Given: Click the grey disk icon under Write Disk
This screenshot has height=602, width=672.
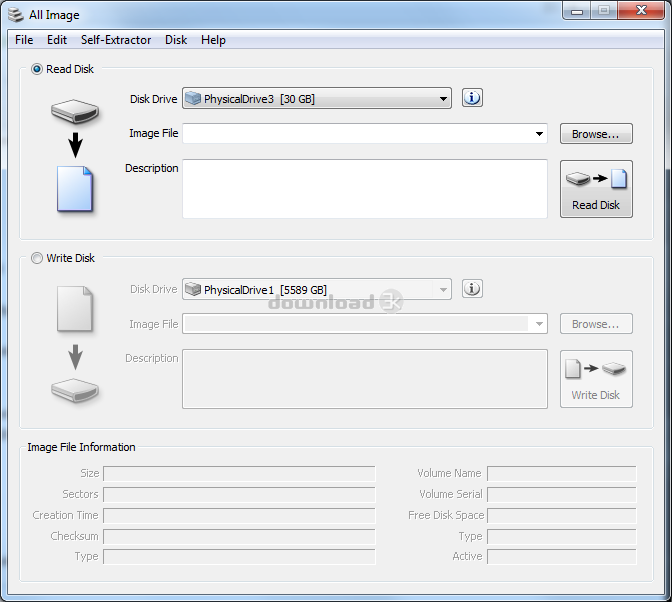Looking at the screenshot, I should tap(75, 389).
